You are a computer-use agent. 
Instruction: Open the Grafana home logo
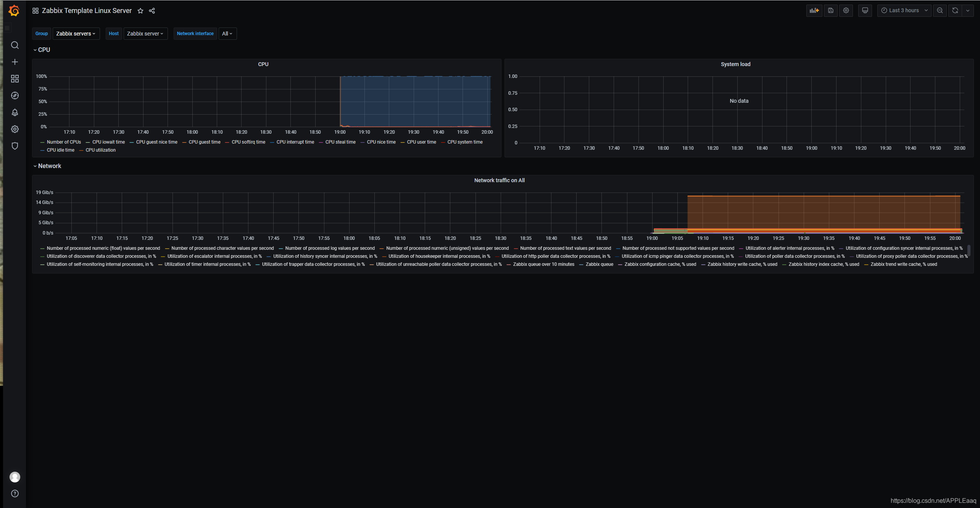tap(15, 11)
